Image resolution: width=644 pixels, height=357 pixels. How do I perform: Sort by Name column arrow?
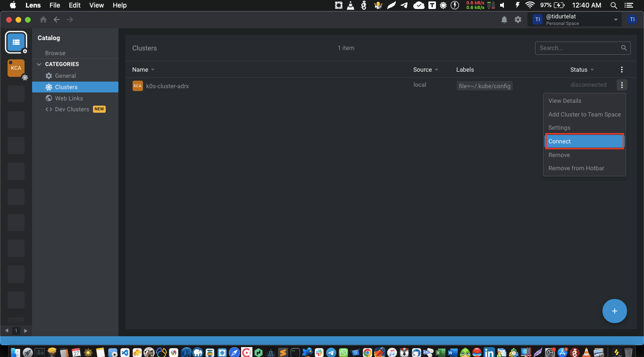pyautogui.click(x=153, y=70)
